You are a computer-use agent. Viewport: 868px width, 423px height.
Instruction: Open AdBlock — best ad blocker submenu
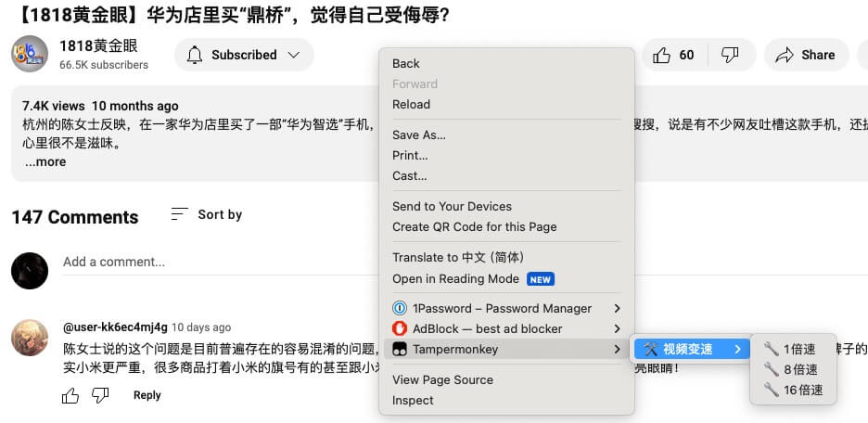506,329
